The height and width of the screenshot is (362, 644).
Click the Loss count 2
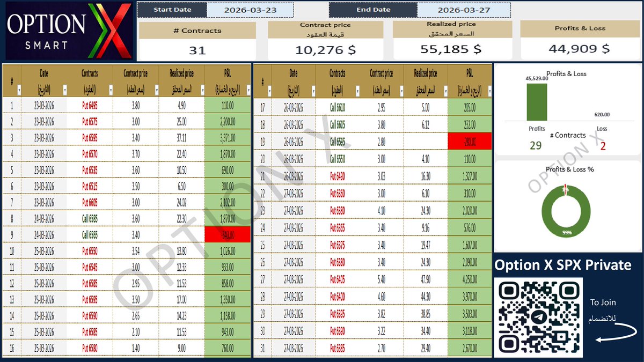coord(603,145)
